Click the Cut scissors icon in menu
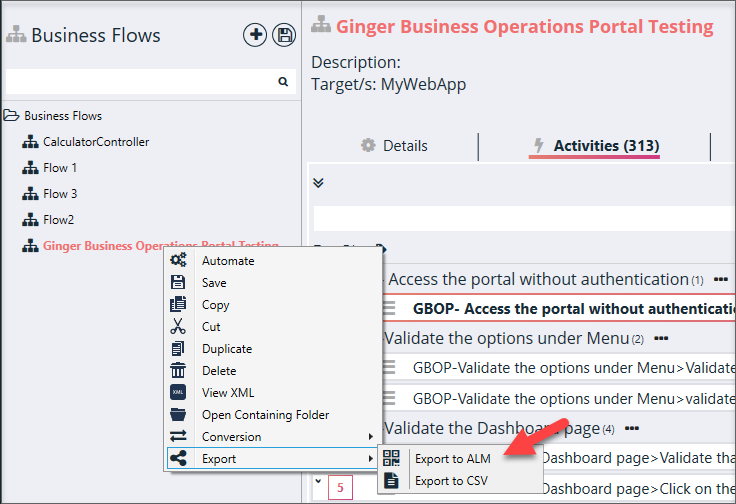The width and height of the screenshot is (736, 504). [178, 327]
